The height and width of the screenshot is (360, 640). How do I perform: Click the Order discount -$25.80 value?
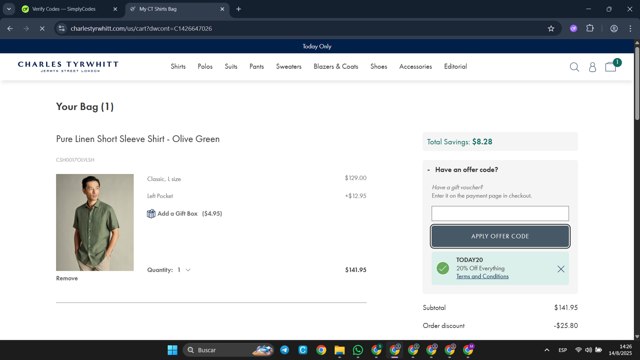pyautogui.click(x=566, y=326)
